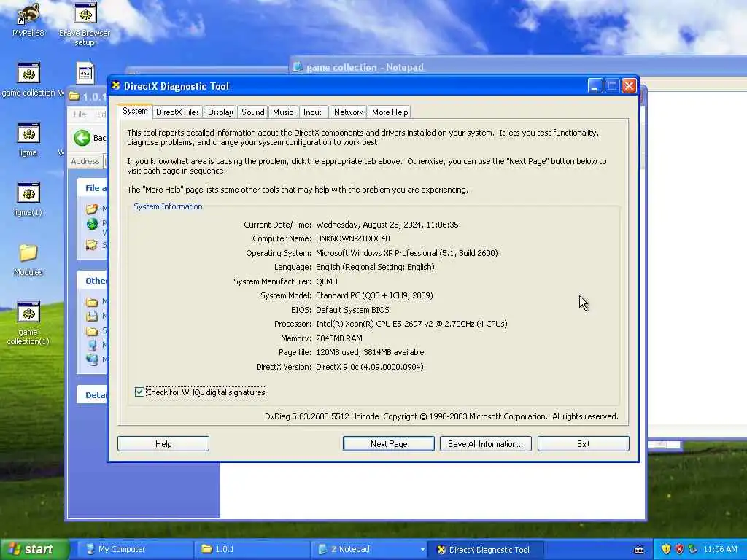The height and width of the screenshot is (560, 747).
Task: Click the Next Page button
Action: click(389, 444)
